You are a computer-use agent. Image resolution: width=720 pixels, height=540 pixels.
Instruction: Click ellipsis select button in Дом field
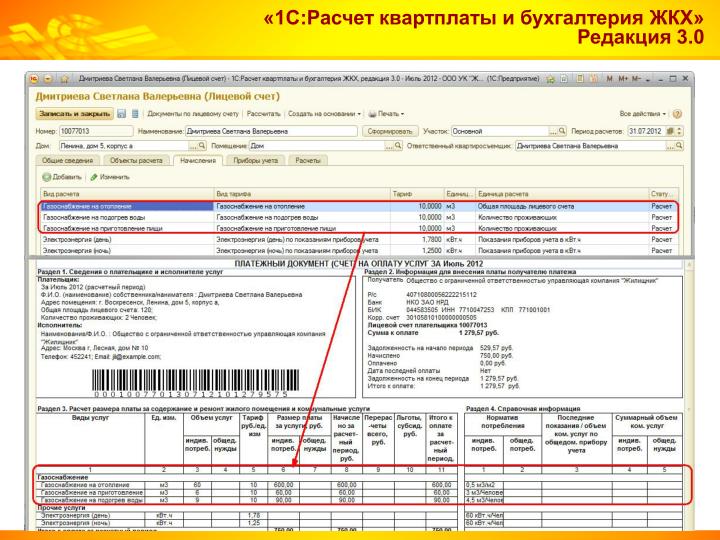193,146
